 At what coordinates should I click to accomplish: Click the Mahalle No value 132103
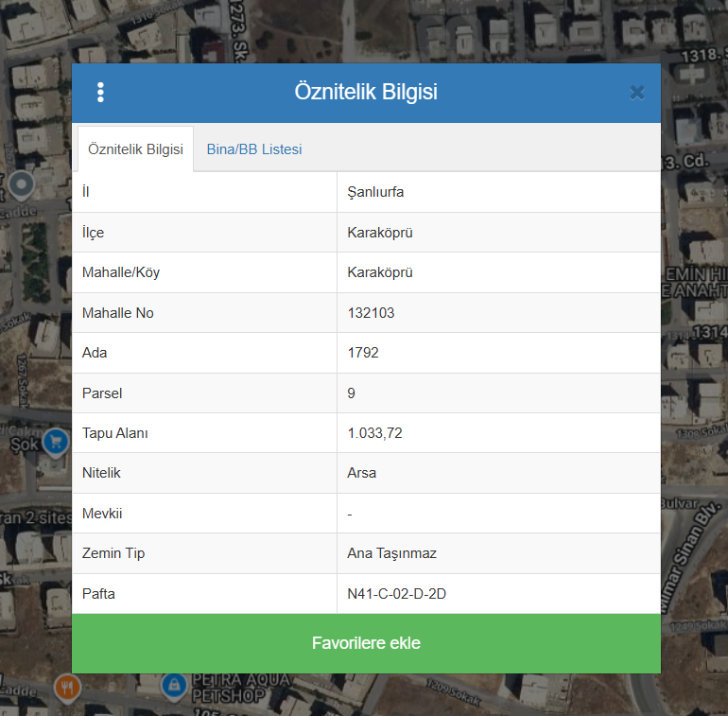[371, 313]
